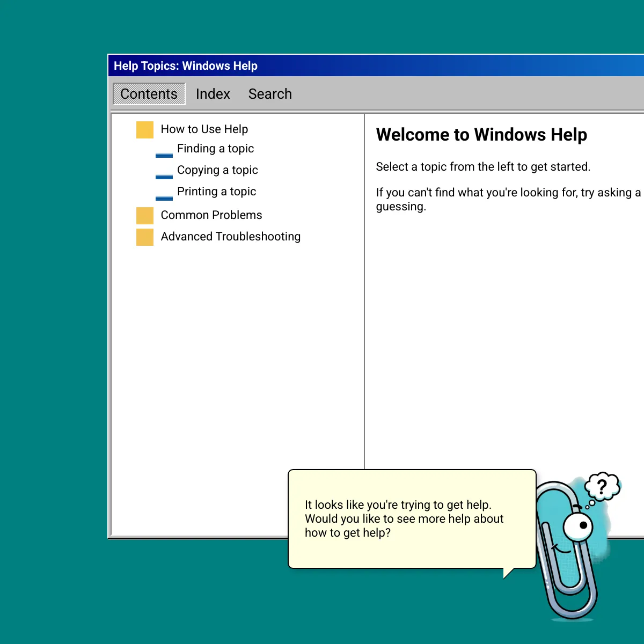Click the question mark thought bubble
644x644 pixels.
click(x=602, y=487)
